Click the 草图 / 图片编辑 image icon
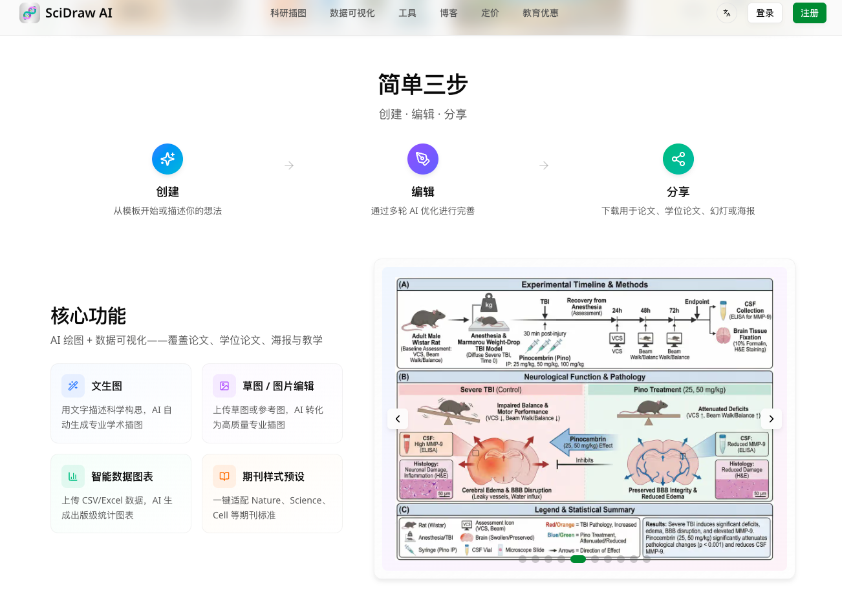This screenshot has height=616, width=842. pos(224,386)
